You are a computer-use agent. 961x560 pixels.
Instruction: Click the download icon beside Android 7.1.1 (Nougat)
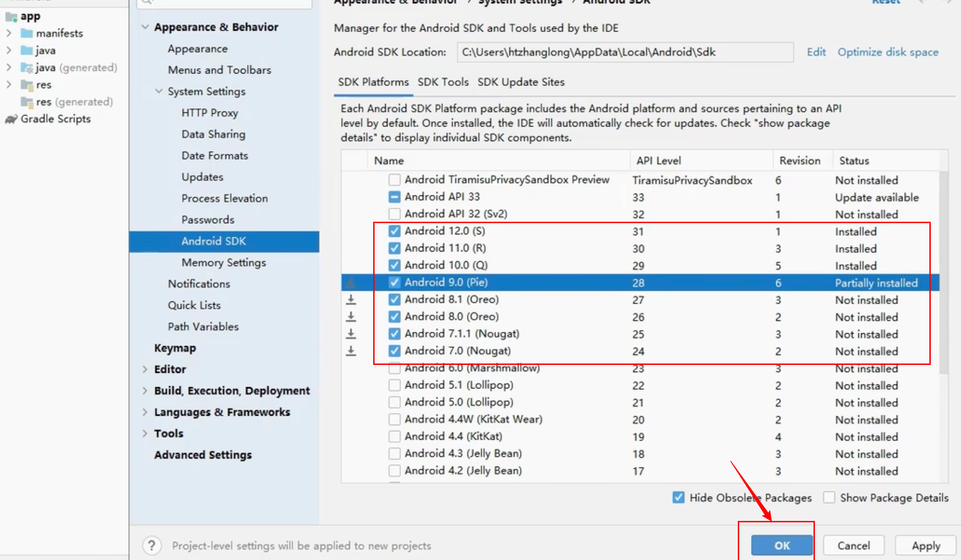pyautogui.click(x=351, y=334)
